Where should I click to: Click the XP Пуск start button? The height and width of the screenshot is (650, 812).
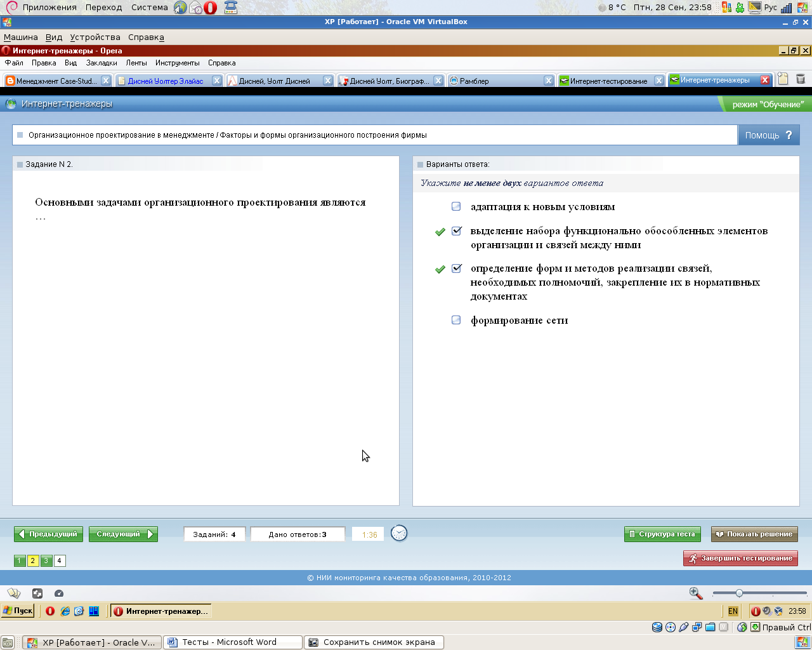point(18,611)
